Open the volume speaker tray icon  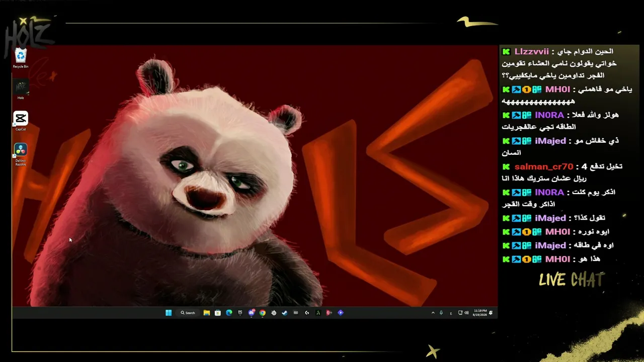point(466,313)
